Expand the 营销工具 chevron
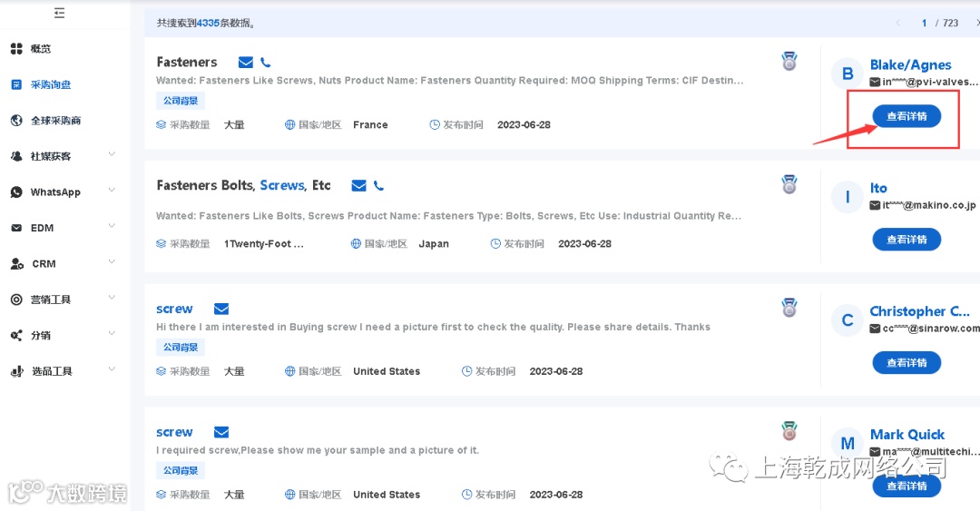 click(112, 297)
